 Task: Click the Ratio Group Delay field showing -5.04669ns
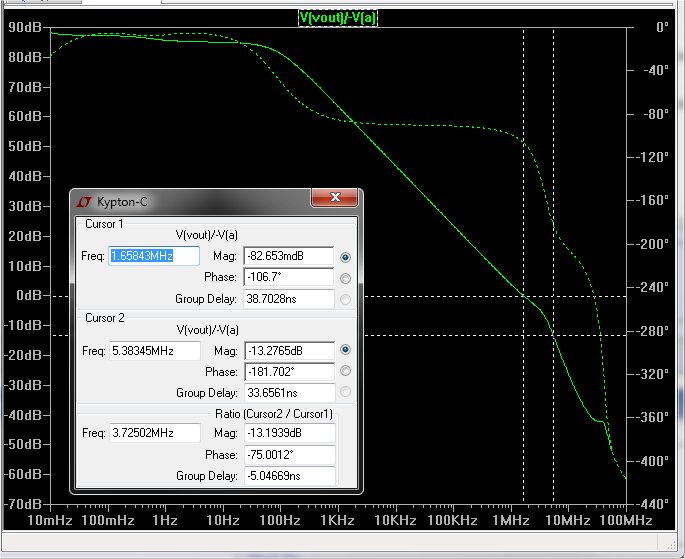[x=289, y=476]
